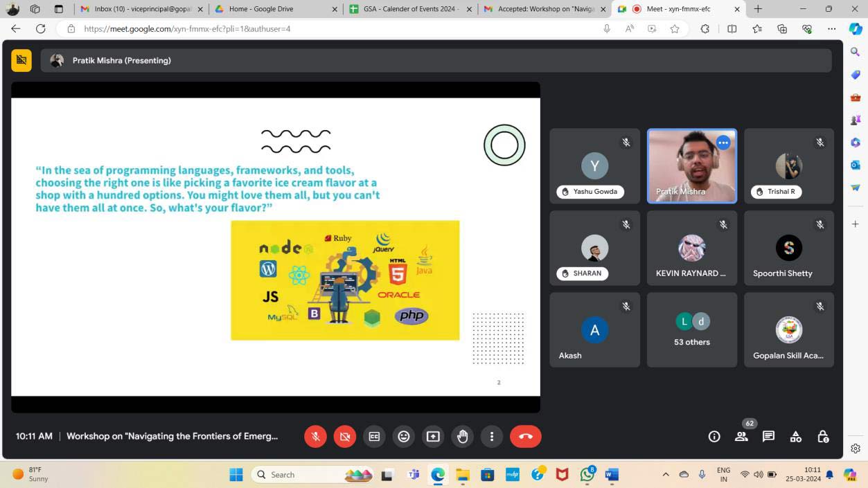Screen dimensions: 868x488
Task: Turn on the camera in Meet controls
Action: pos(344,436)
